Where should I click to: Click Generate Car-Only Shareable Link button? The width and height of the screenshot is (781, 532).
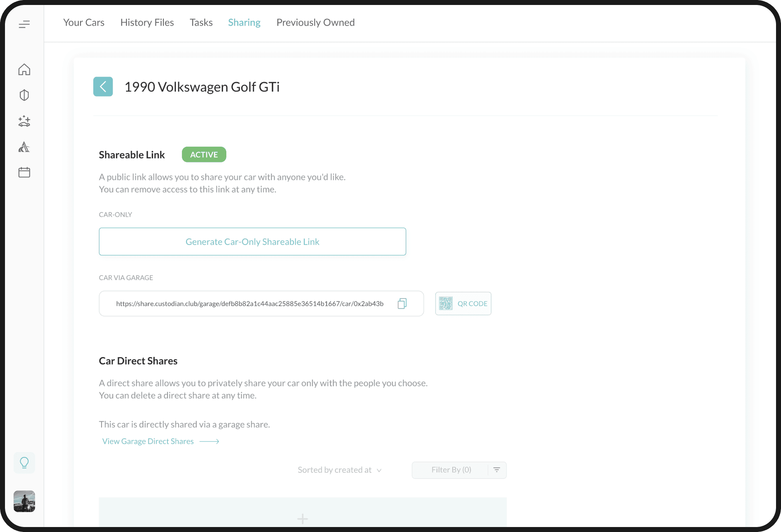[252, 242]
